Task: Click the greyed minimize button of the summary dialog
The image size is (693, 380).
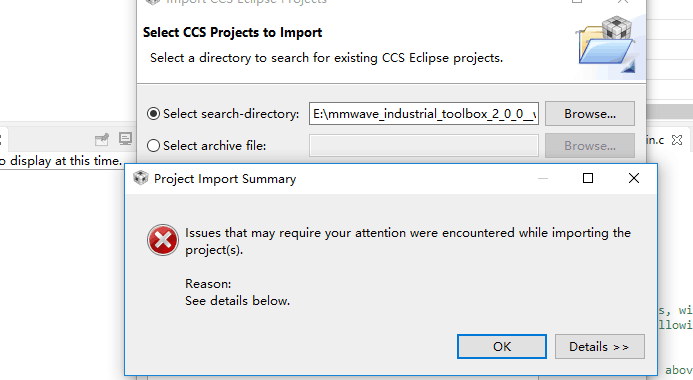Action: (x=543, y=178)
